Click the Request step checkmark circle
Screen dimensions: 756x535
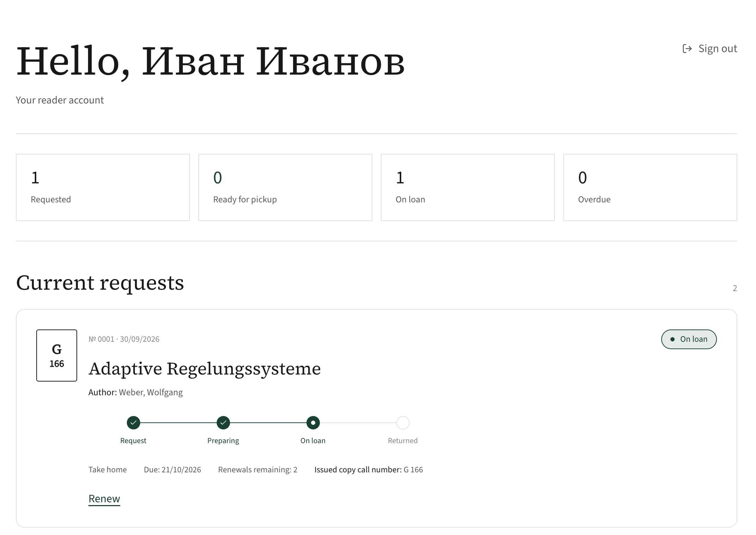click(x=134, y=423)
